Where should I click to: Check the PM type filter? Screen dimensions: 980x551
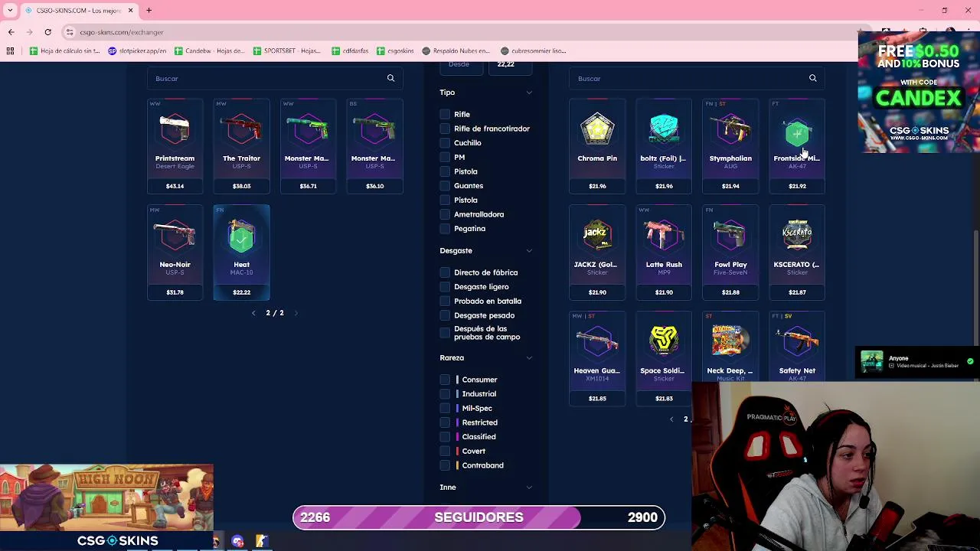tap(445, 157)
